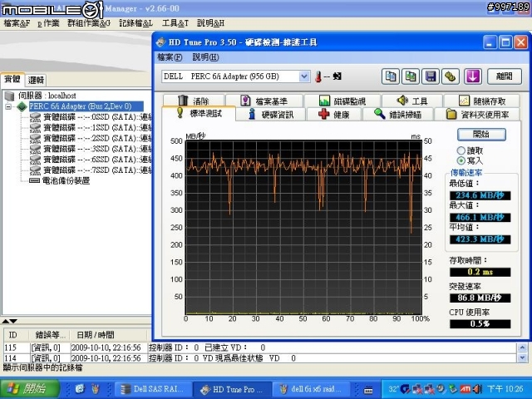This screenshot has width=532, height=399.
Task: Open 工具&T menu in RAID Manager
Action: click(175, 23)
